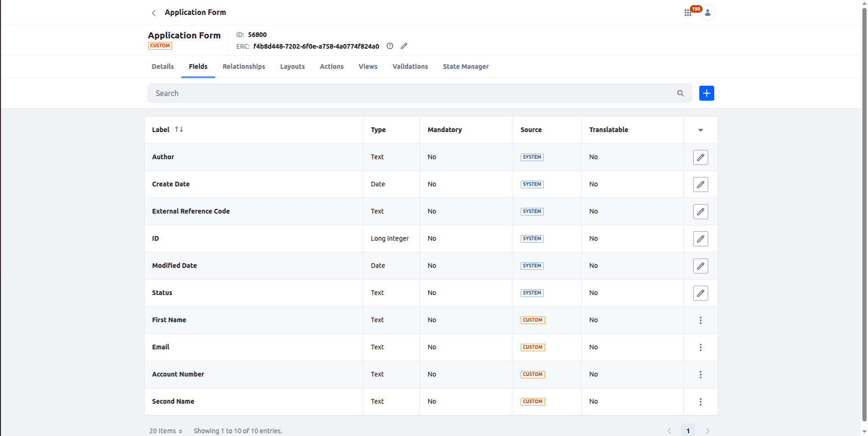Click the page vertical scrollbar

865,214
